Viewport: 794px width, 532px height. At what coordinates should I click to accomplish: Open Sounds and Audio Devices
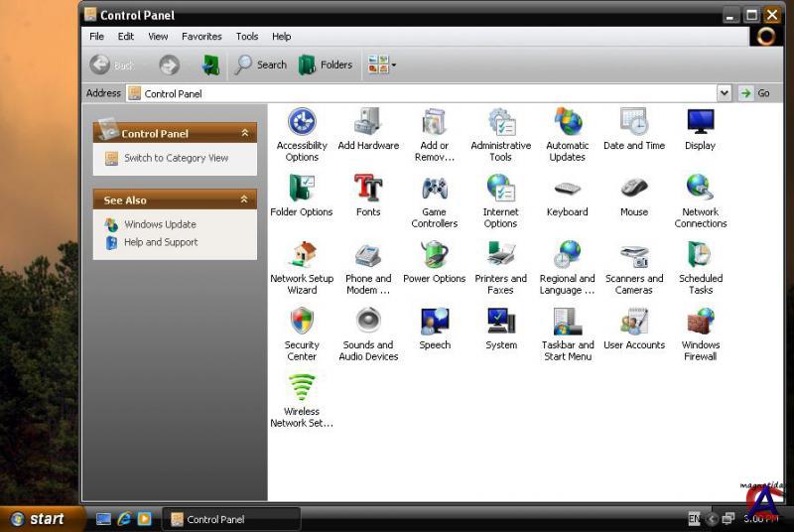(x=368, y=324)
